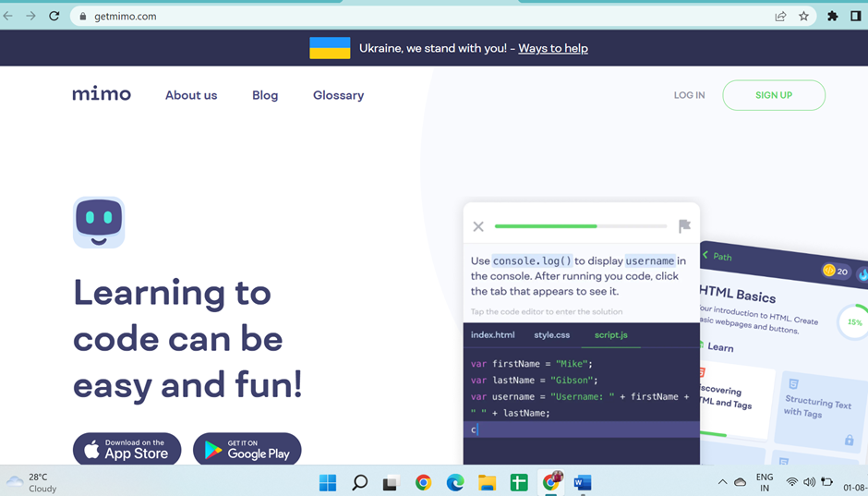Open Wi-Fi network tray icon
The width and height of the screenshot is (868, 496).
(x=792, y=482)
